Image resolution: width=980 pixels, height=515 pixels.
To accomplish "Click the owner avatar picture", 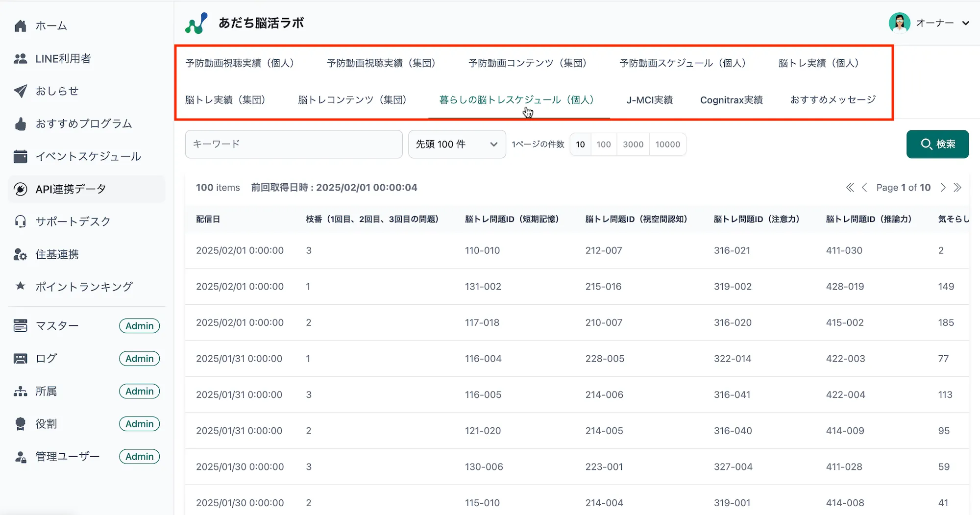I will (900, 23).
